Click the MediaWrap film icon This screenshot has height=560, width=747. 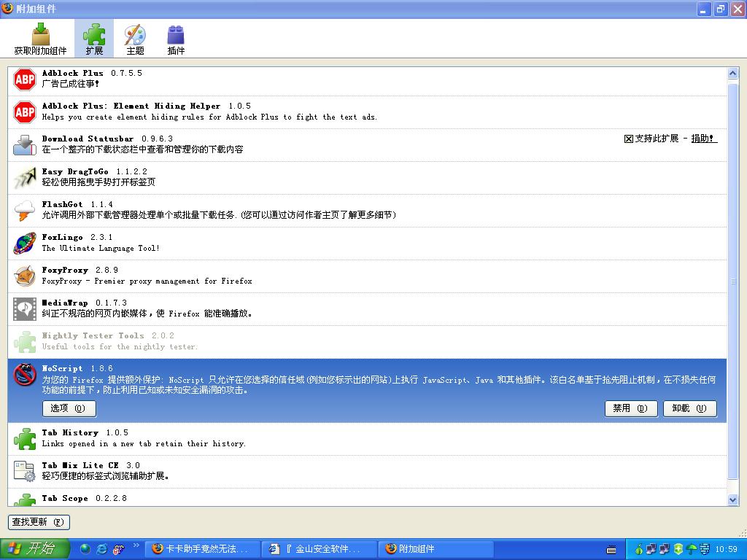click(x=24, y=309)
